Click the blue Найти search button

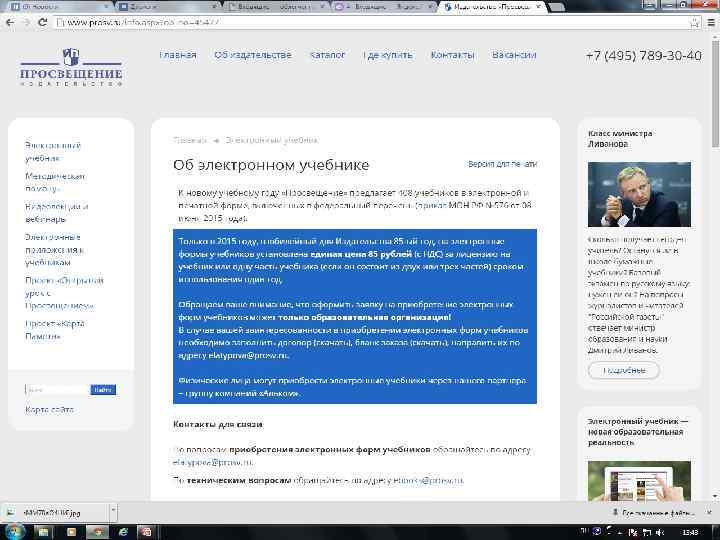coord(103,390)
